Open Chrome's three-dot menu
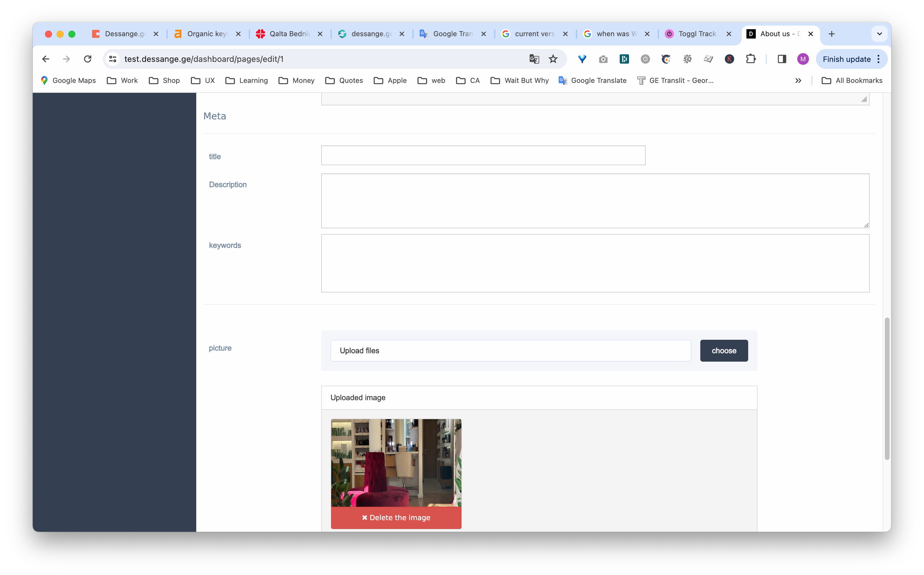Viewport: 924px width, 575px height. (x=879, y=59)
